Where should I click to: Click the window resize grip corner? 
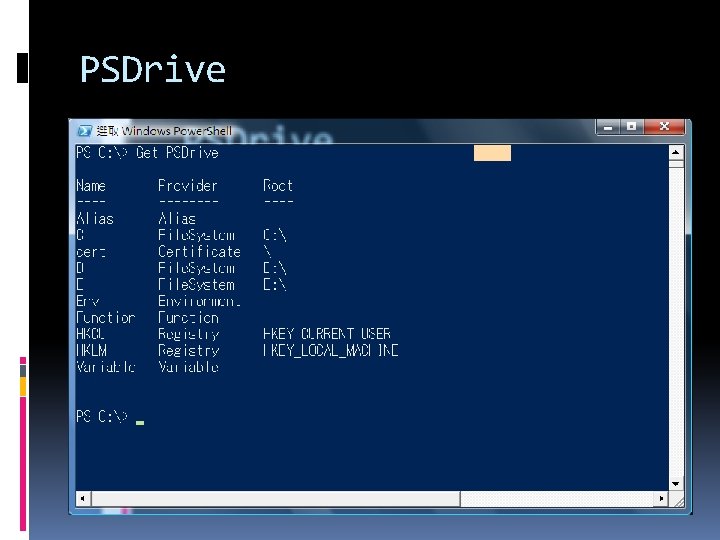click(677, 499)
